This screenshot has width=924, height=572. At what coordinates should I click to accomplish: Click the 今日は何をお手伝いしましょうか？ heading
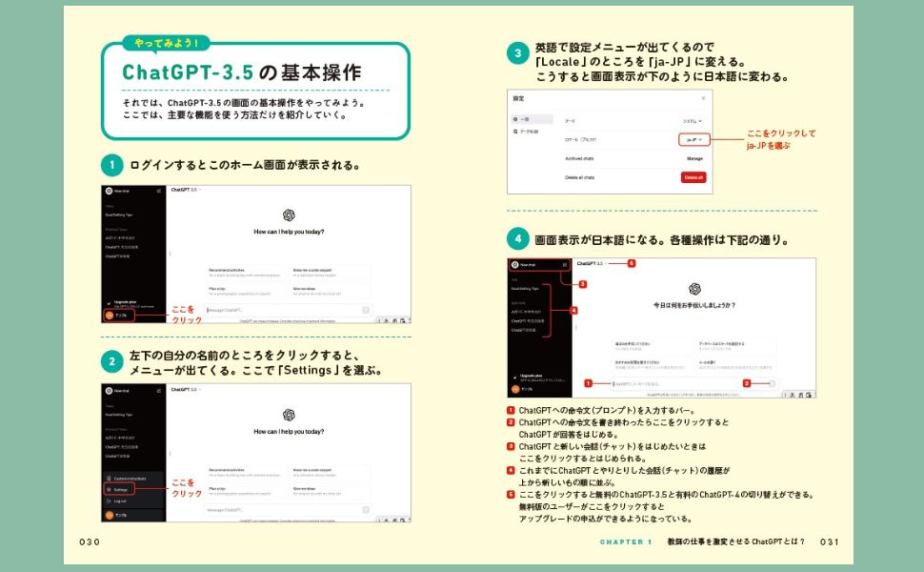click(694, 305)
